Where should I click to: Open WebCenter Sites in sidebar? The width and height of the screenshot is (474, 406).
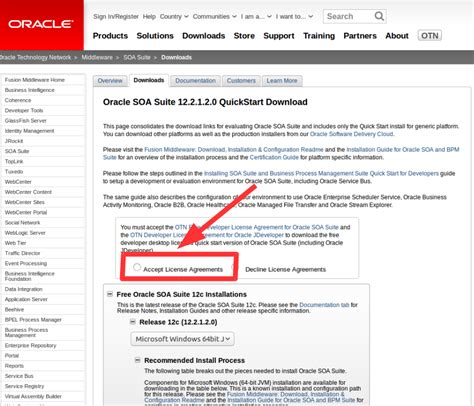(x=24, y=202)
